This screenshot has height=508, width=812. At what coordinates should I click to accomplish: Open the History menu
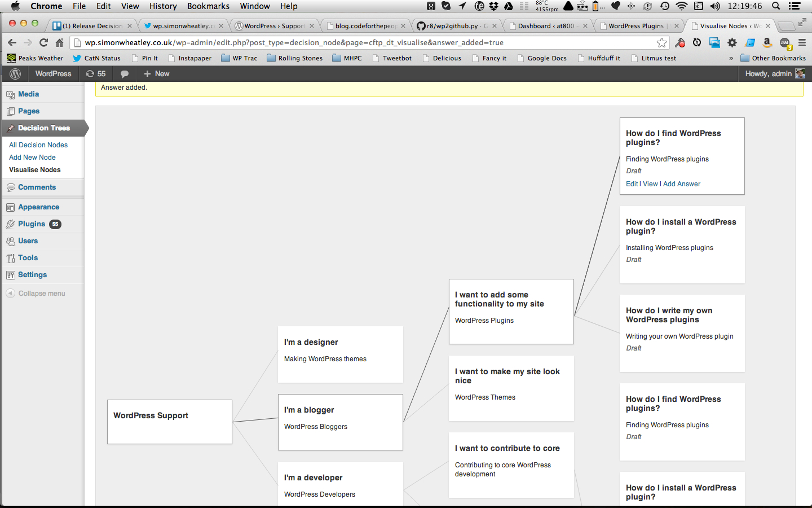[x=163, y=6]
